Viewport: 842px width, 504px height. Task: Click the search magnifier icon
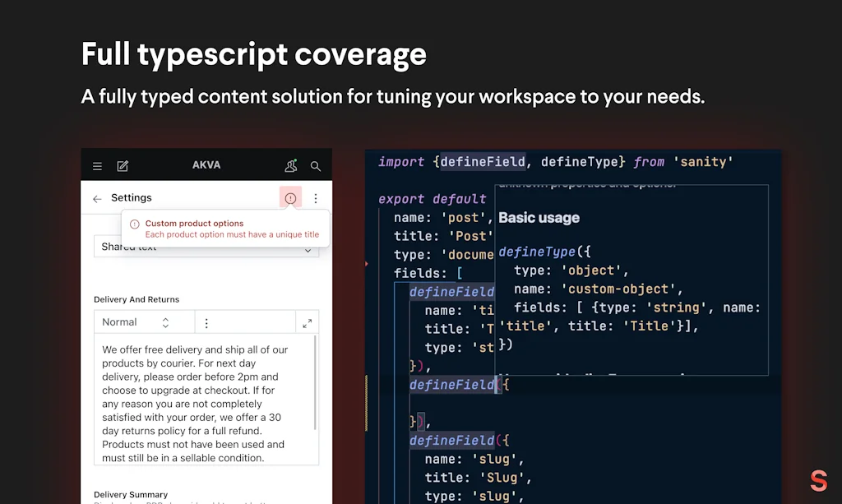click(x=315, y=166)
